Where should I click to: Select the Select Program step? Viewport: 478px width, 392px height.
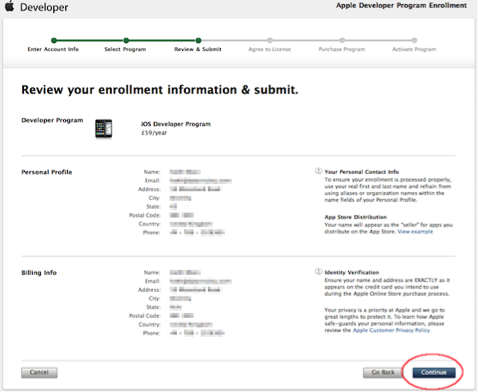coord(125,49)
